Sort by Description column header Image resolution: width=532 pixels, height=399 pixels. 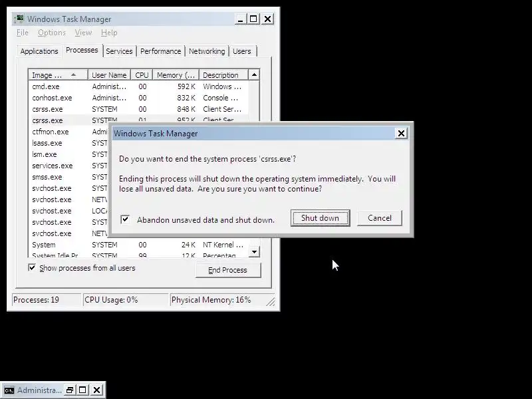pos(223,75)
